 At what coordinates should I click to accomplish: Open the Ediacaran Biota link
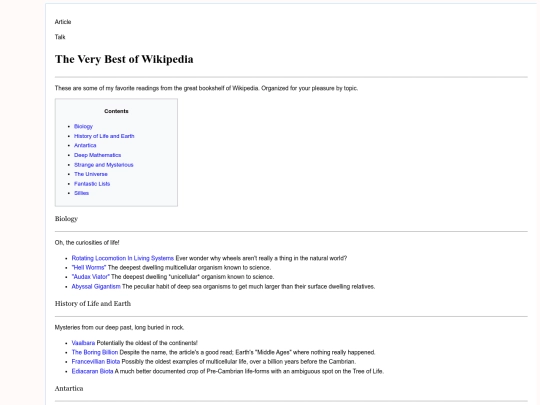(x=92, y=371)
